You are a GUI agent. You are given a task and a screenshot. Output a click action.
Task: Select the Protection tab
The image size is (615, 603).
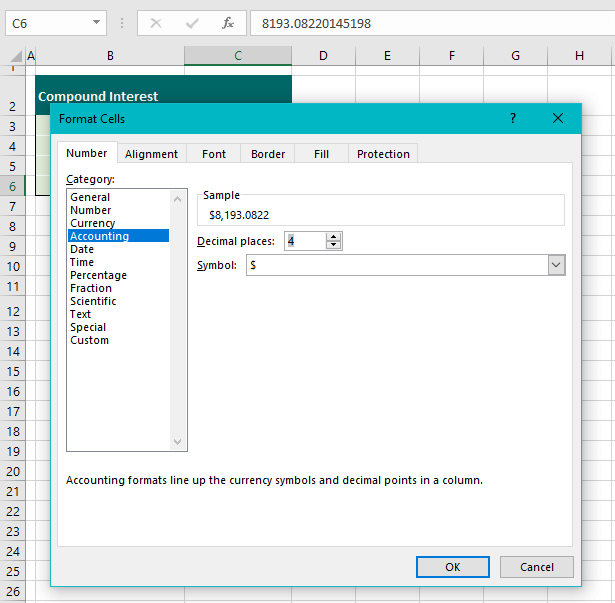pyautogui.click(x=383, y=154)
